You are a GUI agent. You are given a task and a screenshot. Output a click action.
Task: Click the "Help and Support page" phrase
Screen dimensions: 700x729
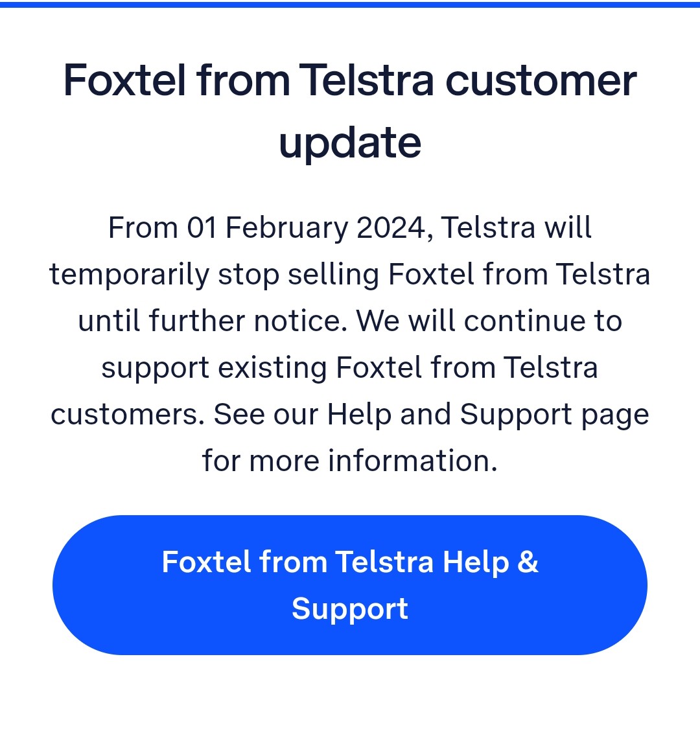click(x=487, y=415)
